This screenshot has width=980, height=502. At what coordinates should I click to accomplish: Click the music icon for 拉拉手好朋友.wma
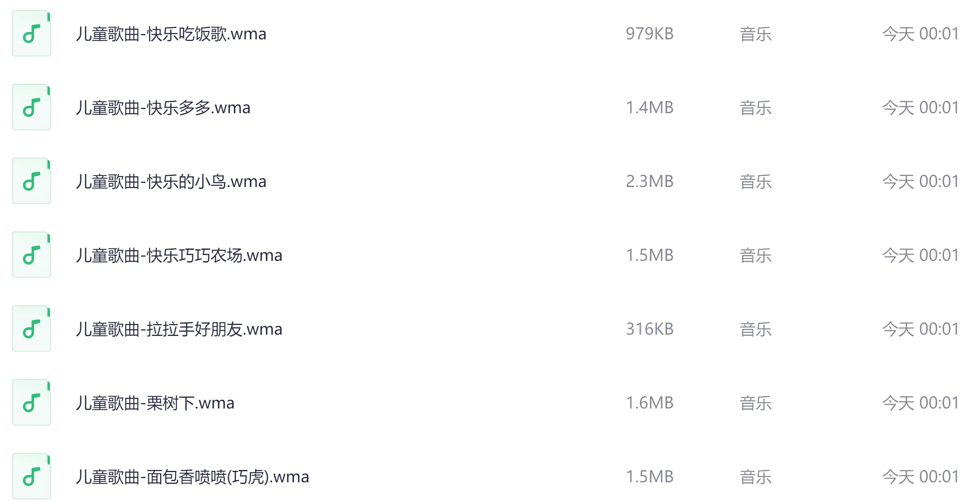32,329
